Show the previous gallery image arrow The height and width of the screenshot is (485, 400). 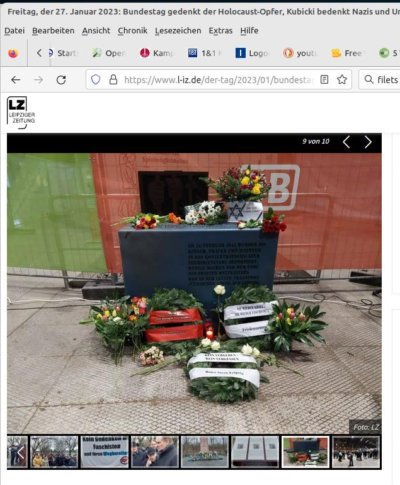[346, 142]
